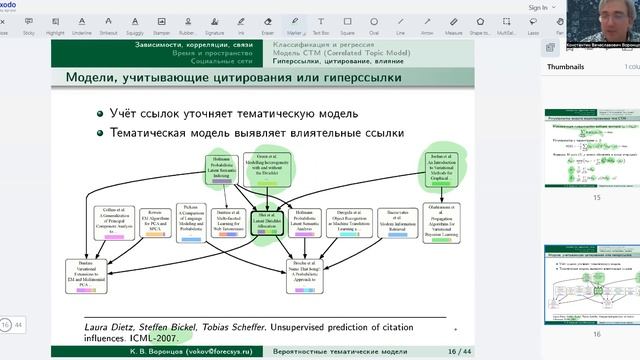The height and width of the screenshot is (360, 640).
Task: Select the Strikeout annotation tool
Action: pyautogui.click(x=108, y=26)
